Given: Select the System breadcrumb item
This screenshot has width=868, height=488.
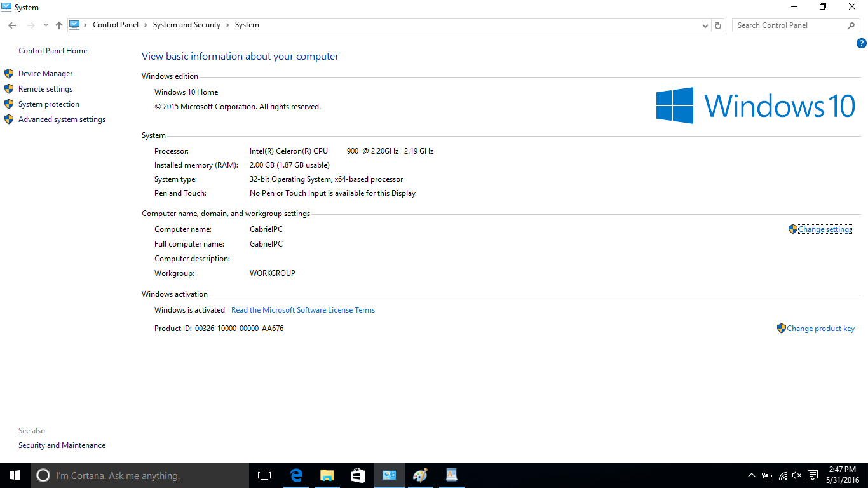Looking at the screenshot, I should pos(247,25).
